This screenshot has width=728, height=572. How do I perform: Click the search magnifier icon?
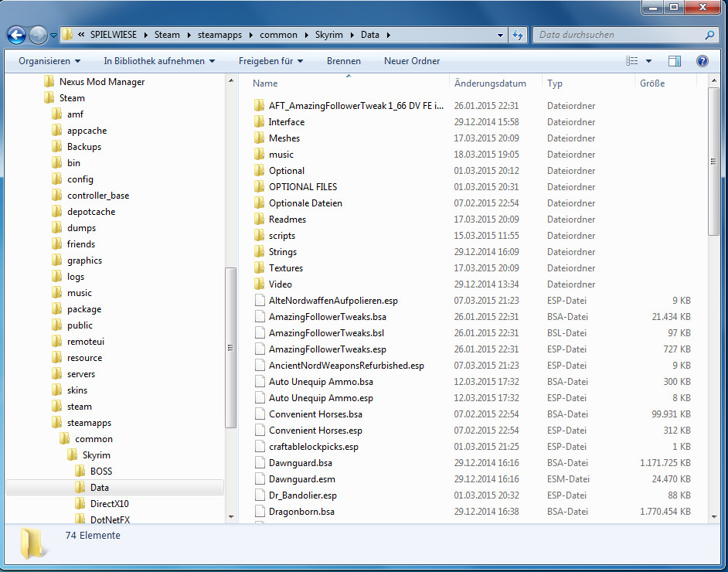(x=709, y=35)
